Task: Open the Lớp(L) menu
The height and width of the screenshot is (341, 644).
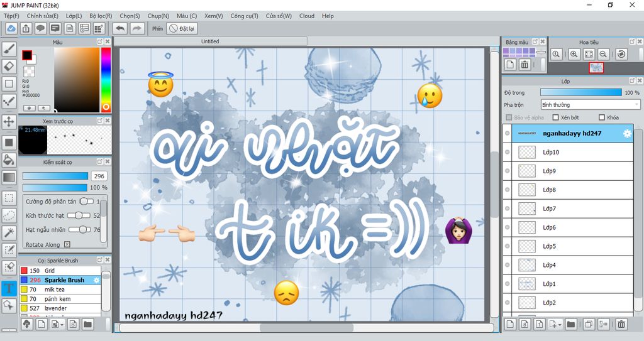Action: [74, 16]
